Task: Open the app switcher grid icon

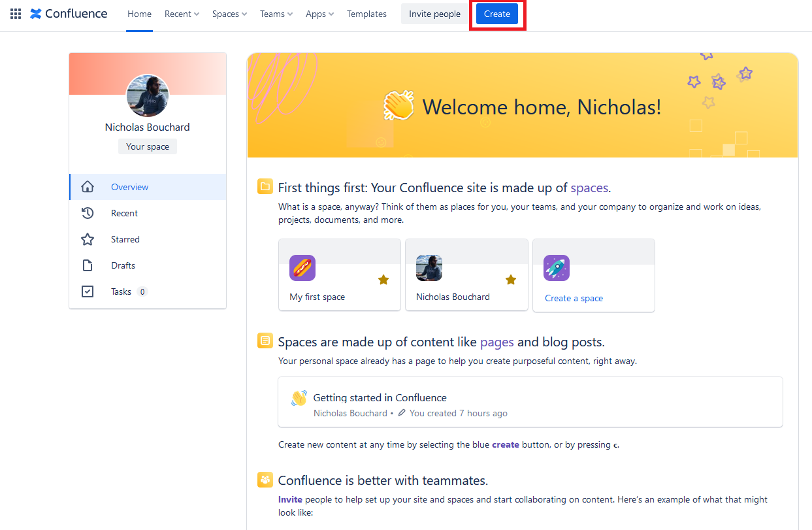Action: click(x=16, y=14)
